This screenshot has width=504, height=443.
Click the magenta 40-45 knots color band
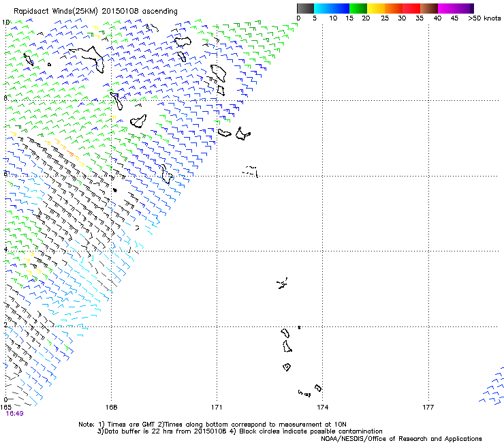pyautogui.click(x=447, y=8)
